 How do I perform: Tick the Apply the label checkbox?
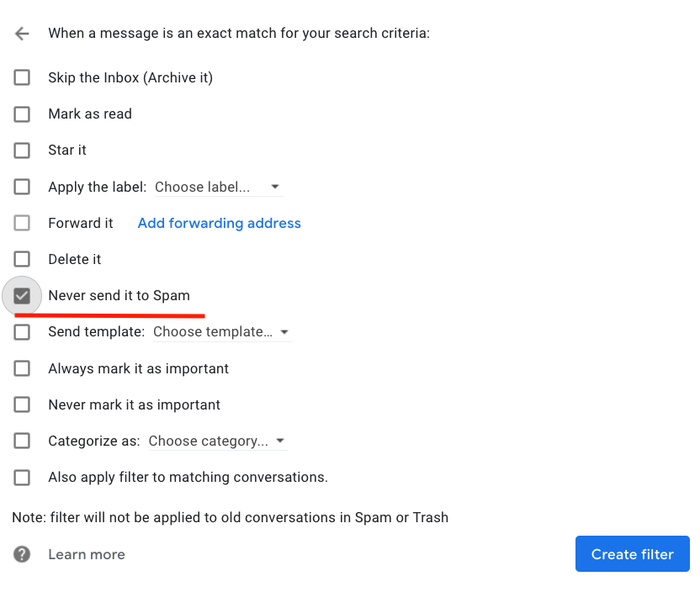pyautogui.click(x=22, y=187)
